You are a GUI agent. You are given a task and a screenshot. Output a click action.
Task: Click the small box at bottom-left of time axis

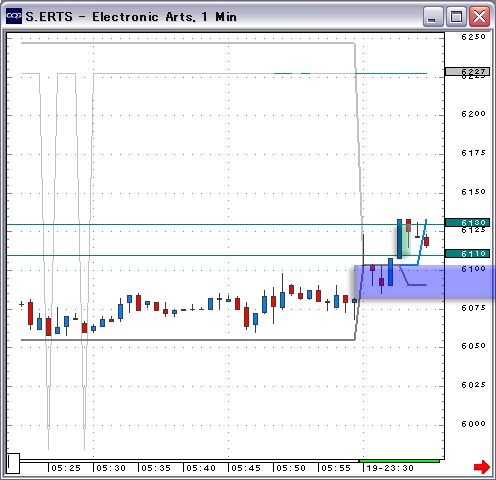(x=13, y=463)
